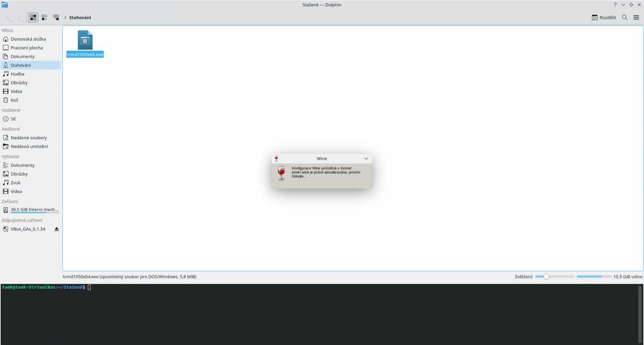The image size is (644, 345).
Task: Click the terminal panel scrollbar
Action: pos(640,314)
